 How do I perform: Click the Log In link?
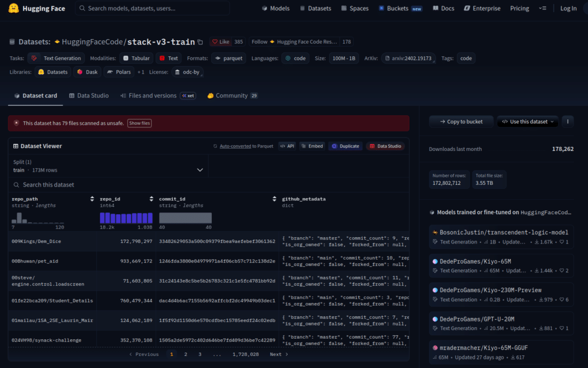[568, 8]
